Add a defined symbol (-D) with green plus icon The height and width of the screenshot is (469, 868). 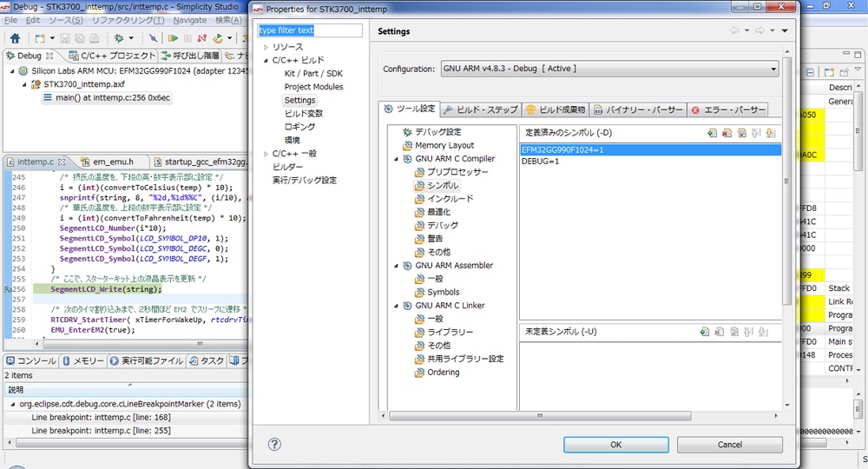point(713,133)
